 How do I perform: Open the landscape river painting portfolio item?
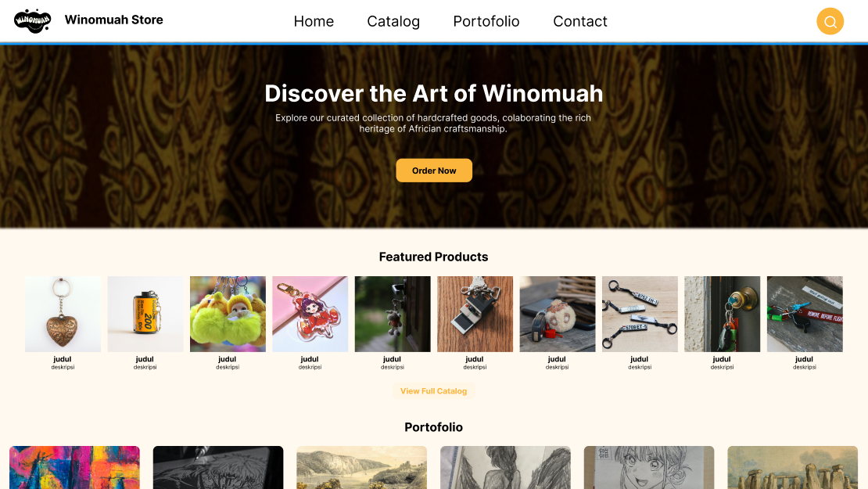361,467
